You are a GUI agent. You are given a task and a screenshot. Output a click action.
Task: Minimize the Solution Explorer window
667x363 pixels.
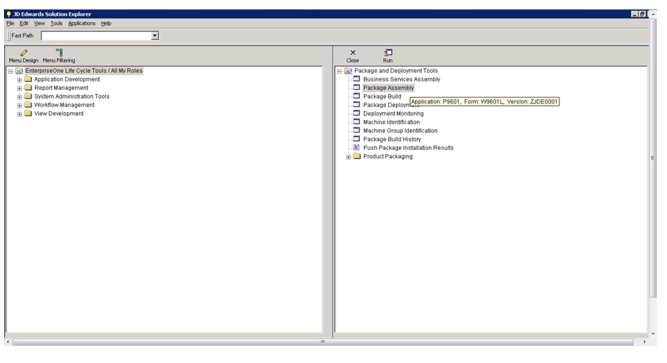[x=634, y=14]
